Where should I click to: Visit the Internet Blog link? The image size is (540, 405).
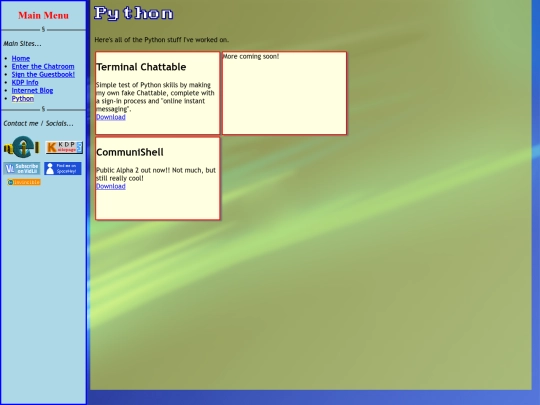click(x=32, y=90)
